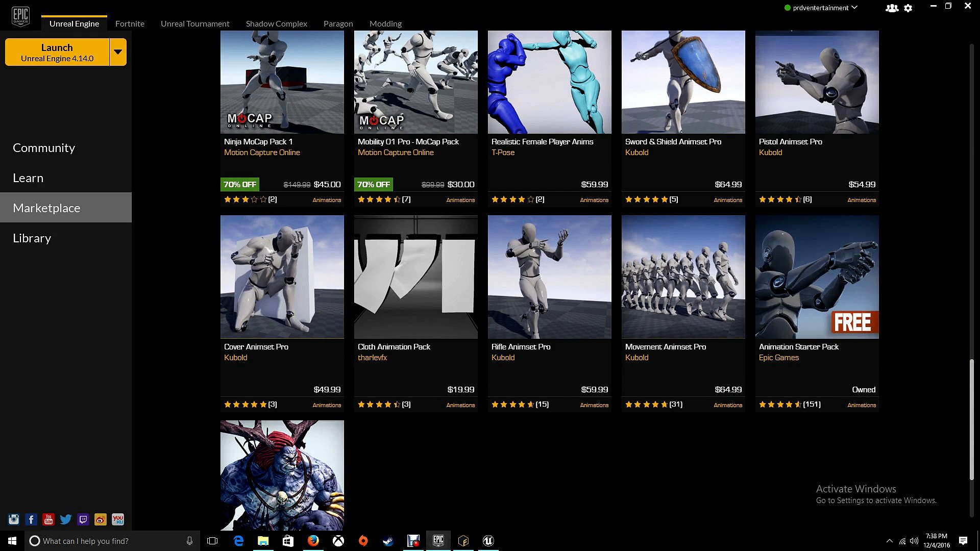Open the Instagram social link
The image size is (980, 551).
pos(14,519)
